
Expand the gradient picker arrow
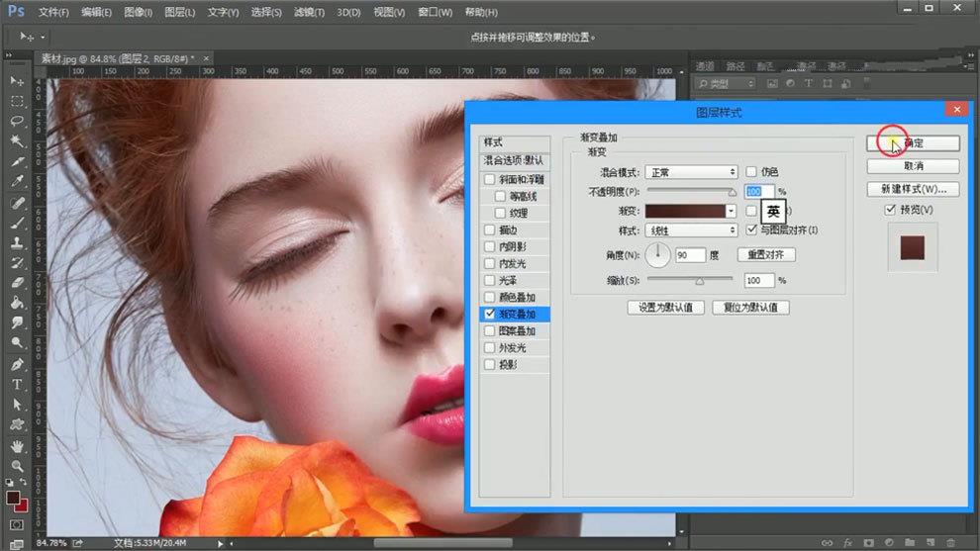(x=731, y=211)
